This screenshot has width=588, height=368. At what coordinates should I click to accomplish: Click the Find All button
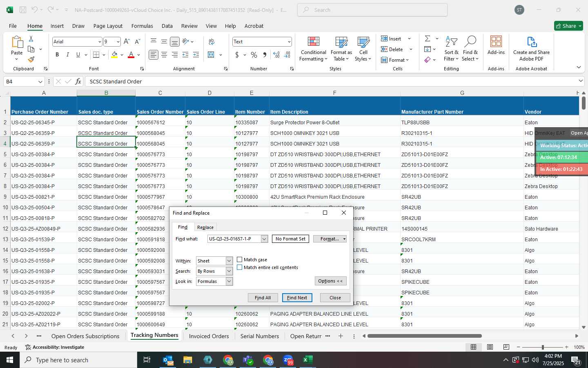[x=263, y=298]
